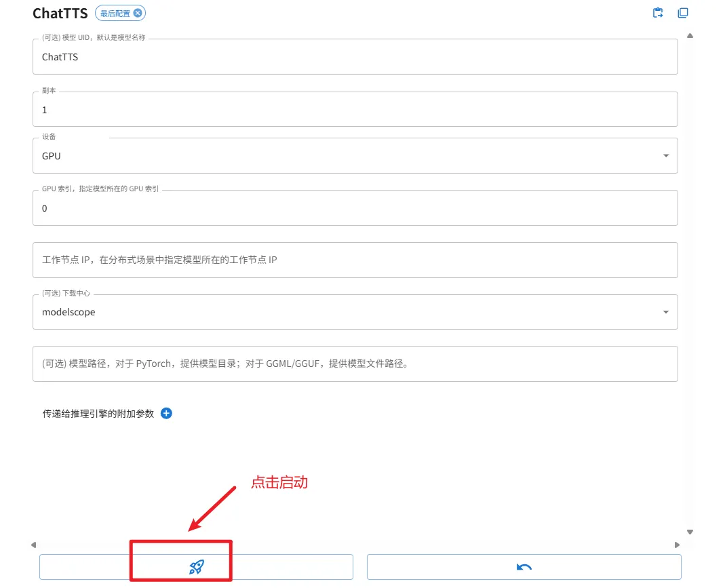The image size is (725, 588).
Task: Click the 最后配置 chip label
Action: pyautogui.click(x=115, y=14)
